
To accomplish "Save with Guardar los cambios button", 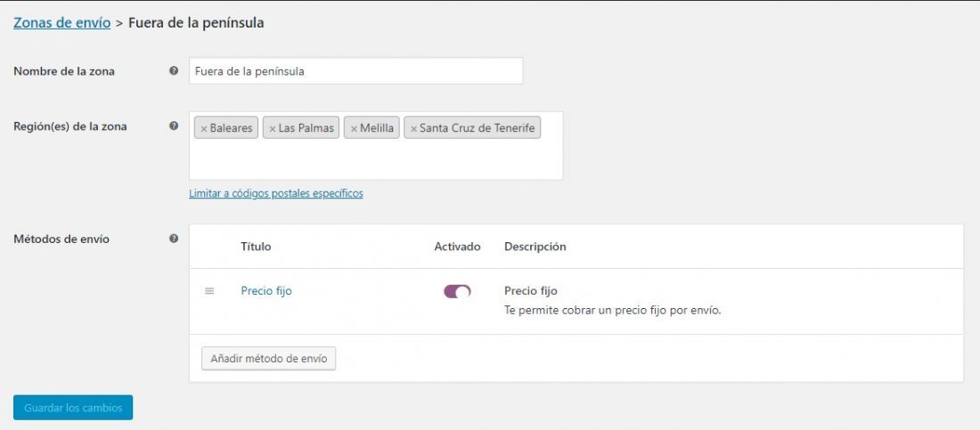I will pyautogui.click(x=73, y=408).
